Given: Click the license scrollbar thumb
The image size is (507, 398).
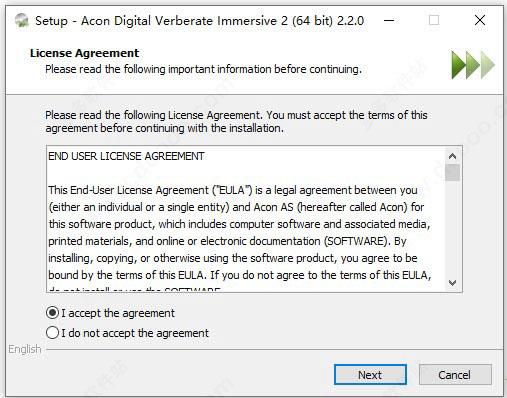Looking at the screenshot, I should [x=452, y=172].
